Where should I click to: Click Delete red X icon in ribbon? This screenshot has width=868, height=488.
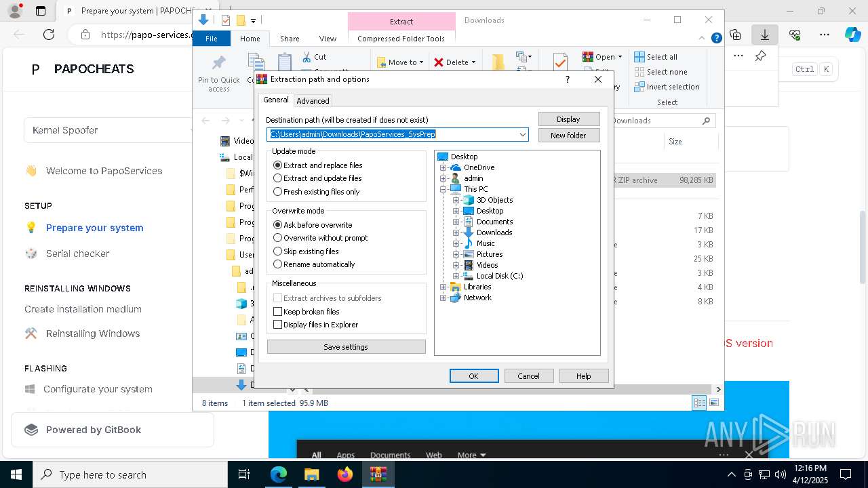coord(439,62)
